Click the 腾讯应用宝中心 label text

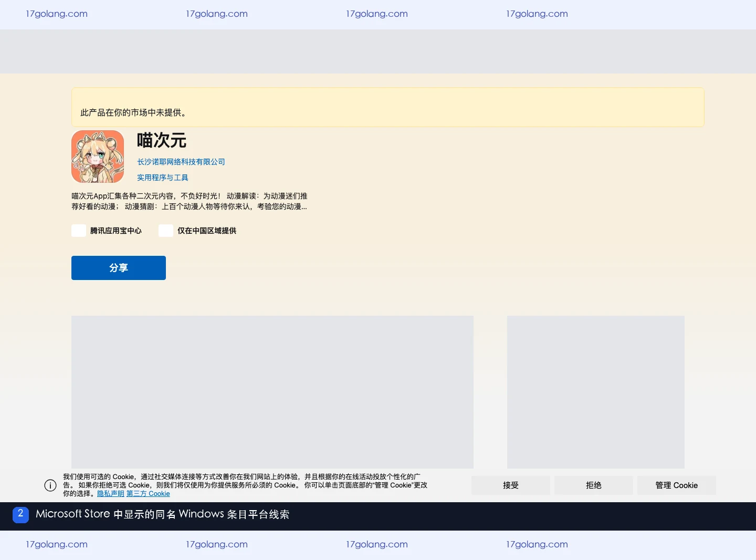[116, 231]
